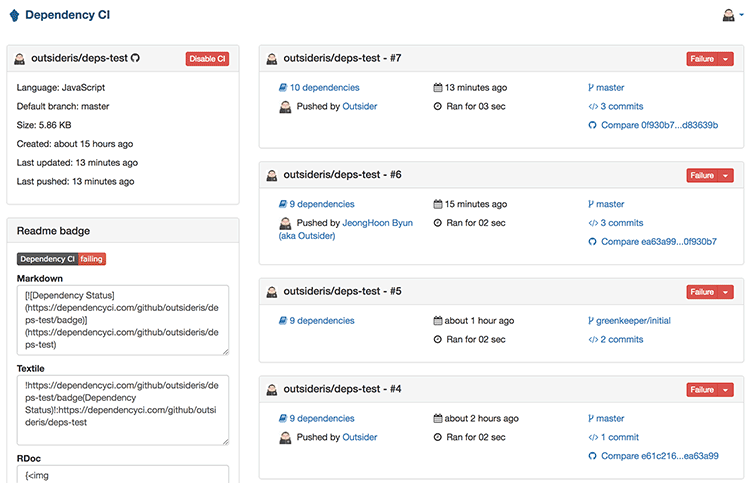Open the outsideris/deps-test - #6 build title
This screenshot has width=750, height=483.
342,175
